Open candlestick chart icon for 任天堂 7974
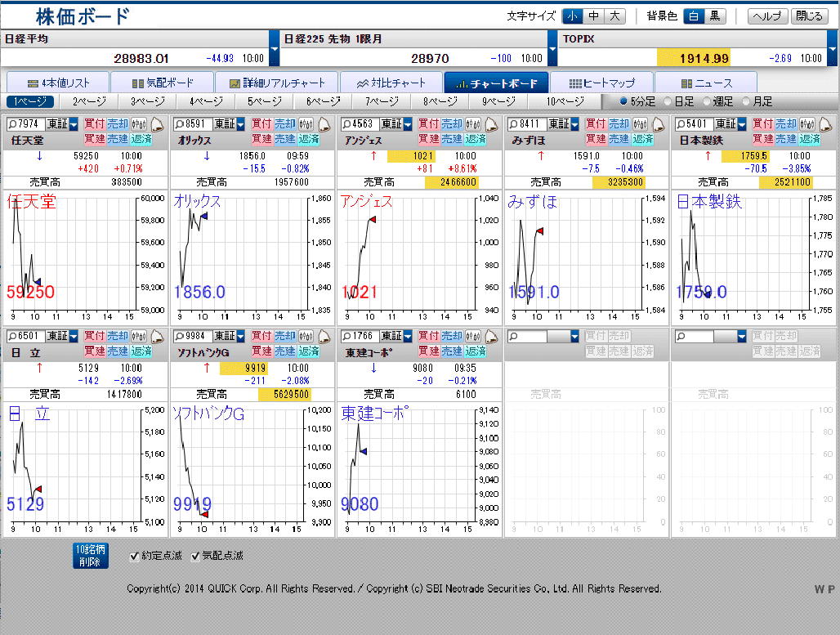The width and height of the screenshot is (840, 635). pyautogui.click(x=139, y=124)
